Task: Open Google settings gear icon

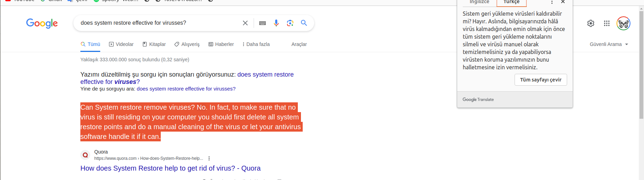Action: (x=591, y=23)
